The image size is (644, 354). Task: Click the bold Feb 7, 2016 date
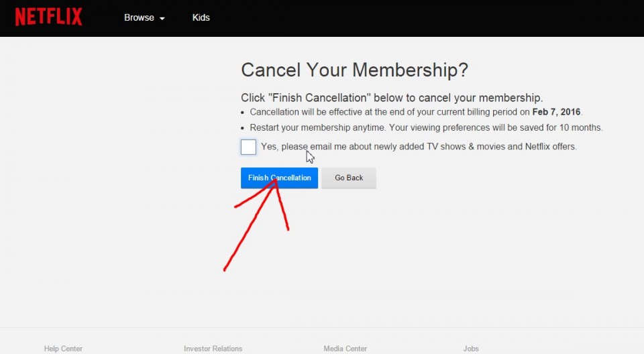[557, 112]
